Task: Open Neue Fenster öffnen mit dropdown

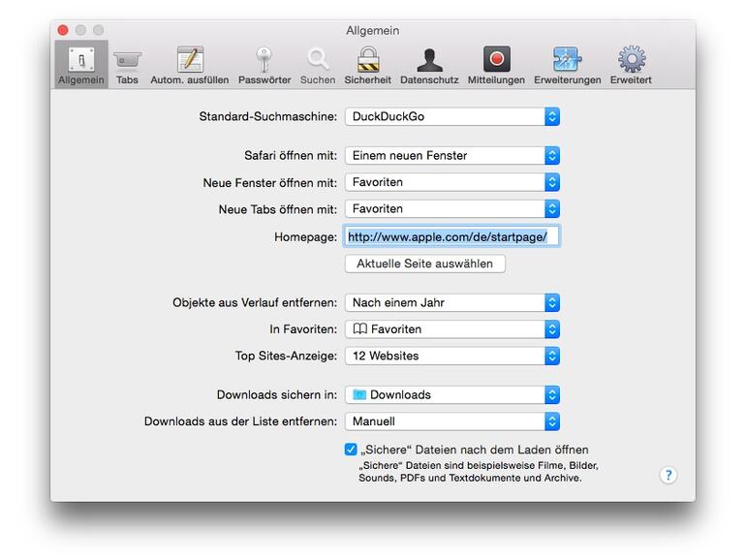Action: click(x=452, y=182)
